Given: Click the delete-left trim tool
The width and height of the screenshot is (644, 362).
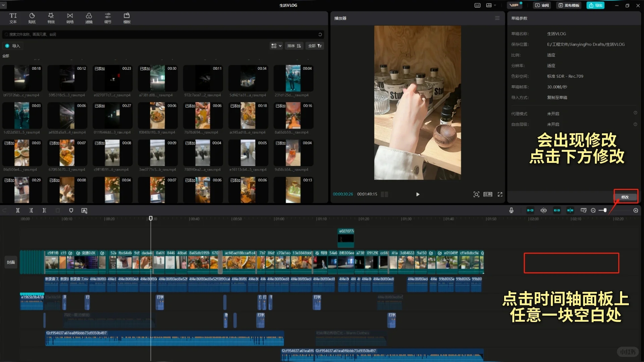Looking at the screenshot, I should click(31, 210).
